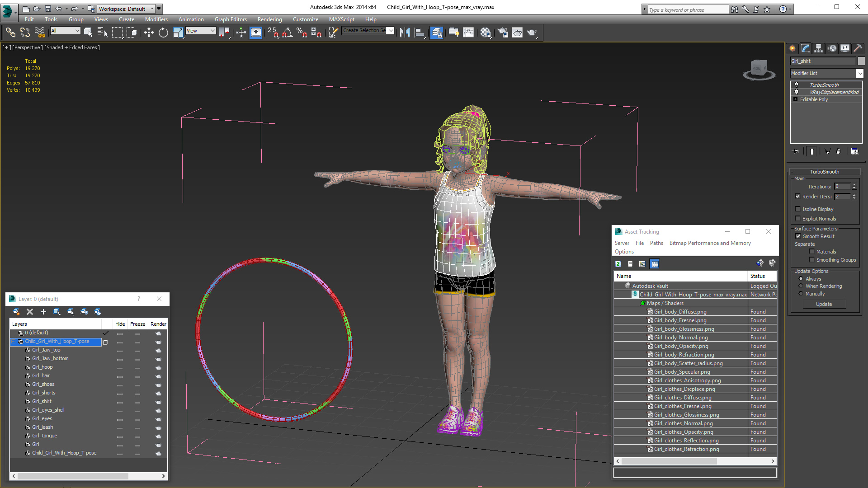Open the Material Editor icon
Viewport: 868px width, 488px height.
click(x=486, y=32)
